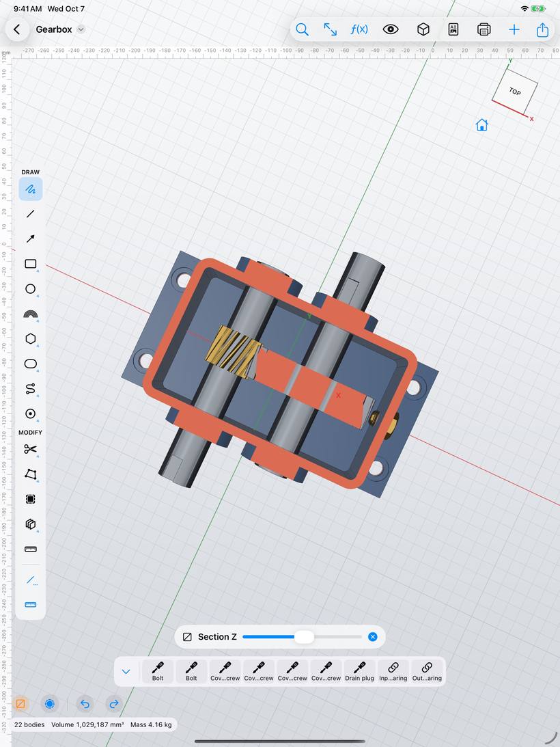Select the Polygon hexagon tool
The height and width of the screenshot is (747, 560).
[x=31, y=339]
